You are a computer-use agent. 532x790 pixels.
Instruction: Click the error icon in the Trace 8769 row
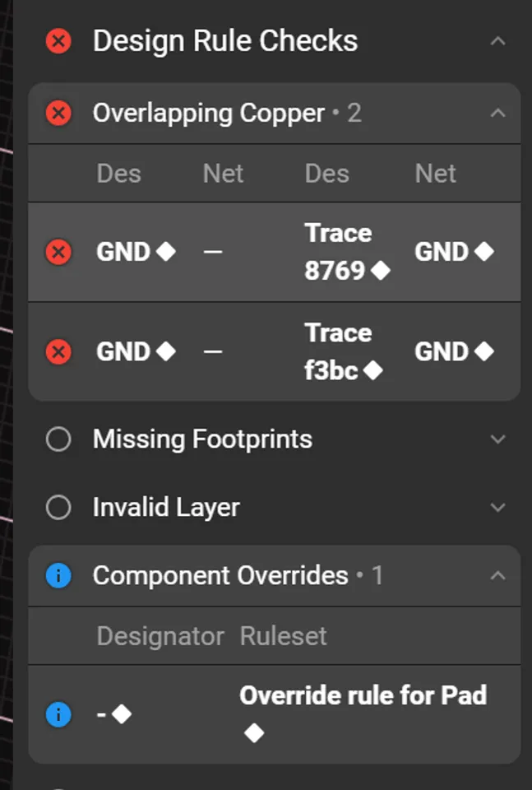[x=58, y=252]
